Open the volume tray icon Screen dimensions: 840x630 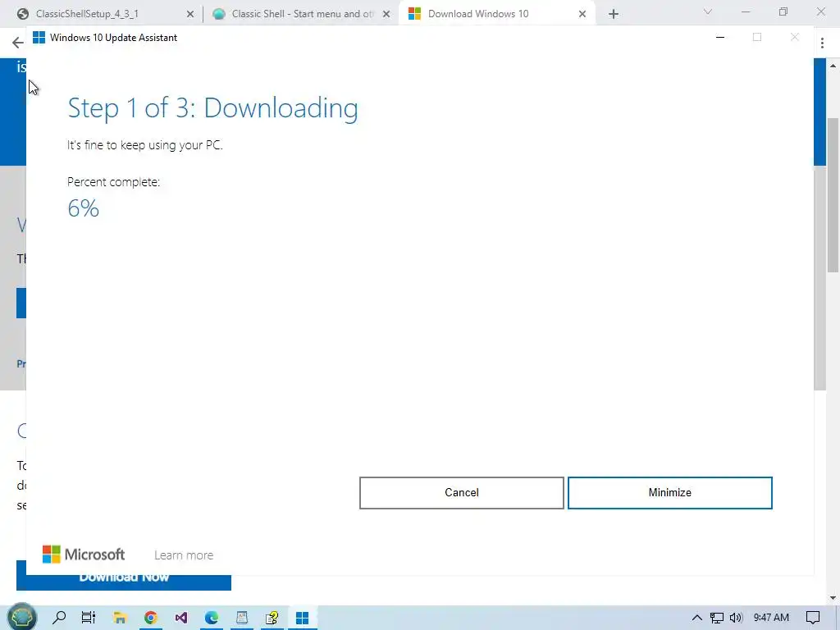point(736,618)
